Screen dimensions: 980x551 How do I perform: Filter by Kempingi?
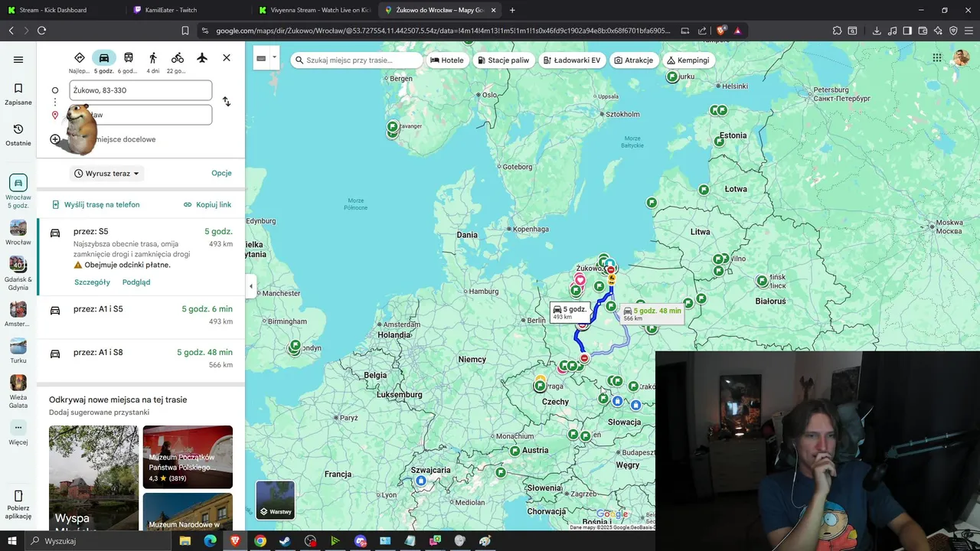tap(688, 60)
